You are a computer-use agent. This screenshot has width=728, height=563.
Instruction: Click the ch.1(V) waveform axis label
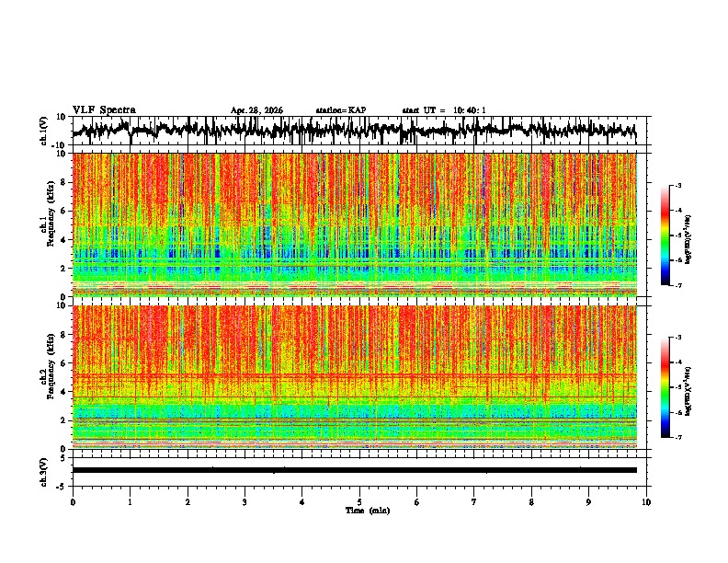tap(44, 131)
